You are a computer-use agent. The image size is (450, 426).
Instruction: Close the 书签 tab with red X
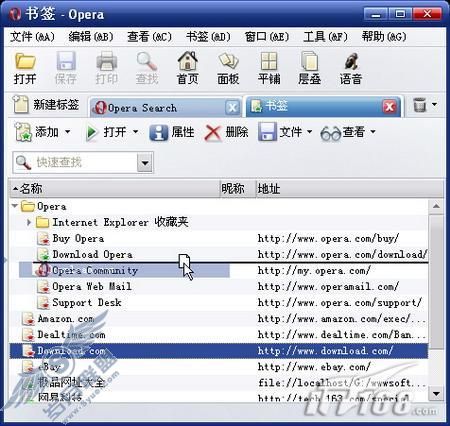[389, 107]
